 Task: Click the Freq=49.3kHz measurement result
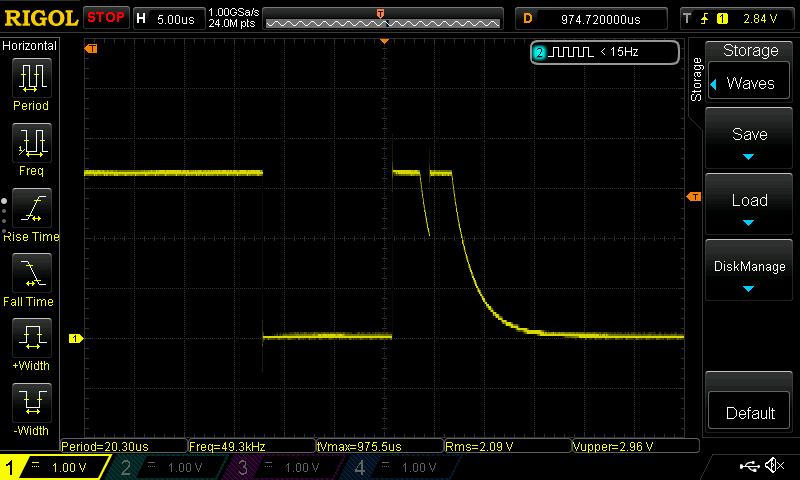pyautogui.click(x=252, y=446)
